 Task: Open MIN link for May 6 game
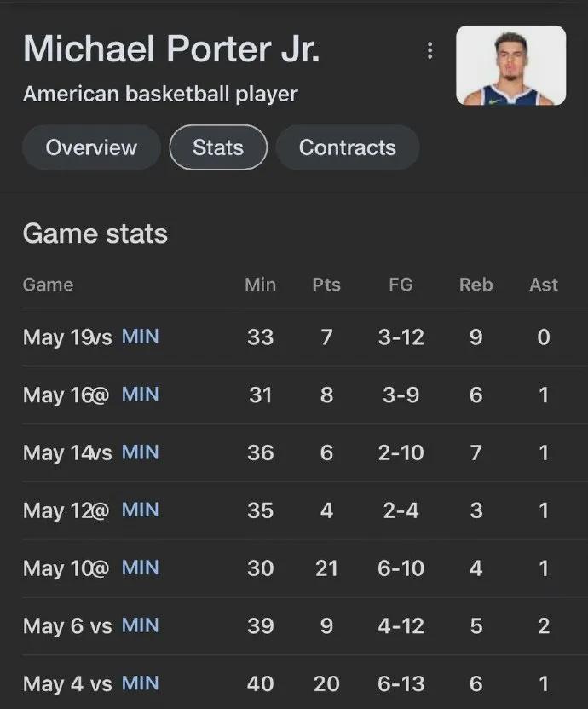(x=141, y=625)
